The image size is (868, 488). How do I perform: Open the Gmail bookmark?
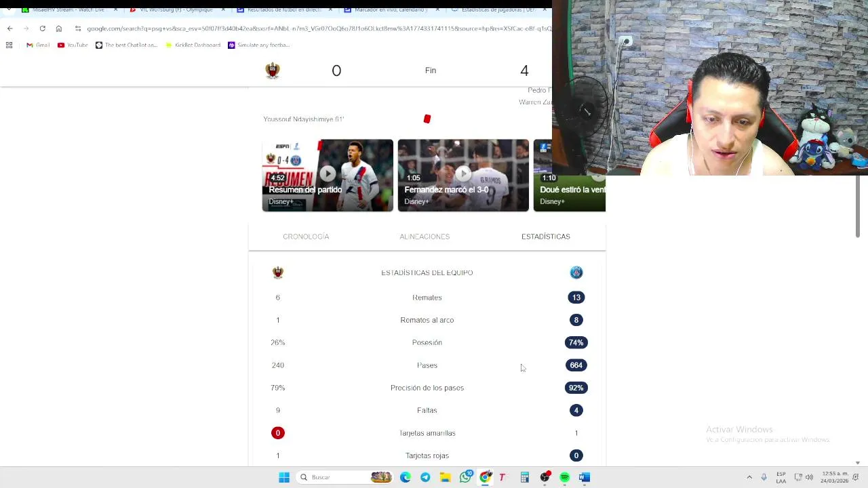(38, 45)
